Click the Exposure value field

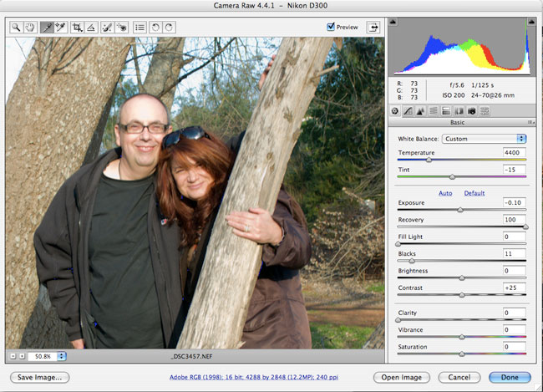515,202
